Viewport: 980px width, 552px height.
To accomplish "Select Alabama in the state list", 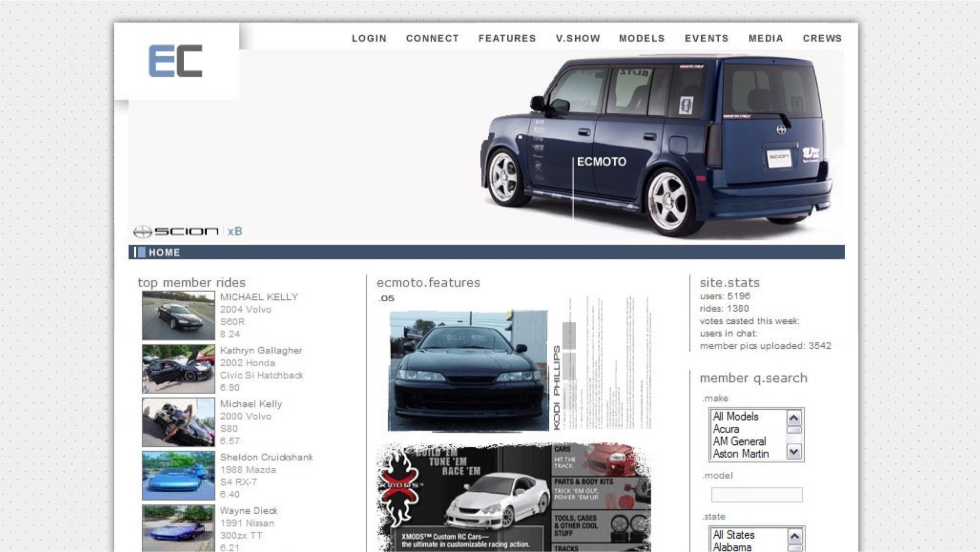I will [732, 547].
